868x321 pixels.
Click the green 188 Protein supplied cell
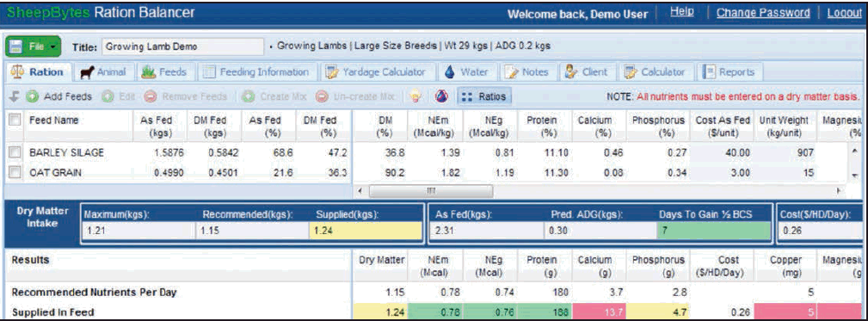(545, 312)
